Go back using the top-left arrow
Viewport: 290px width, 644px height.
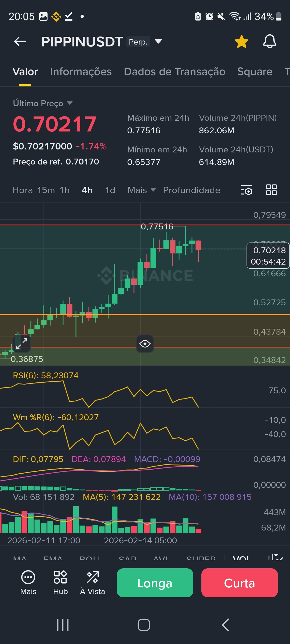click(20, 42)
